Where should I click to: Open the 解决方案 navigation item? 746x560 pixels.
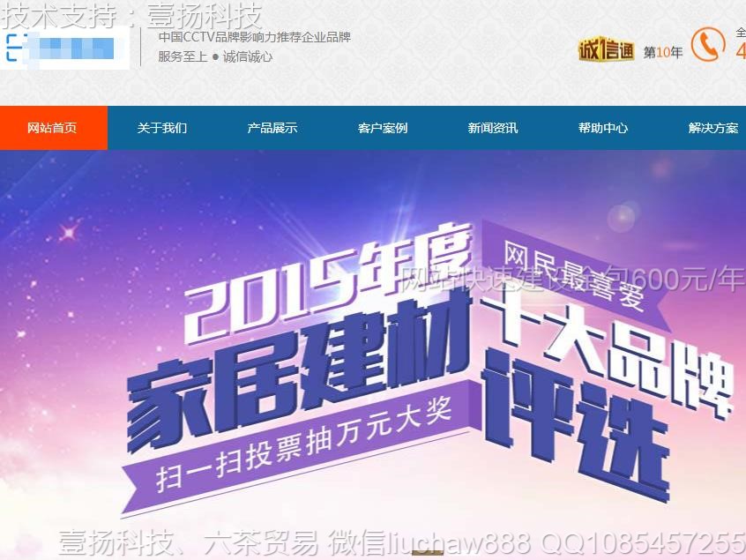(712, 128)
